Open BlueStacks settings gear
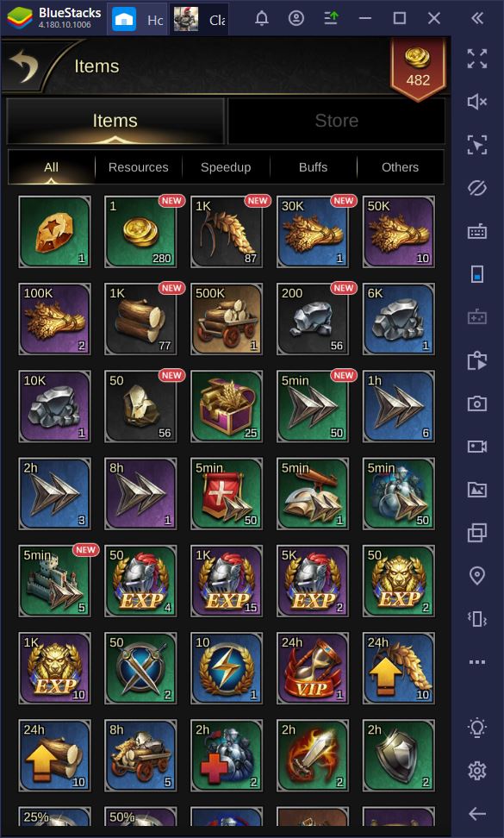The width and height of the screenshot is (504, 838). [x=476, y=770]
